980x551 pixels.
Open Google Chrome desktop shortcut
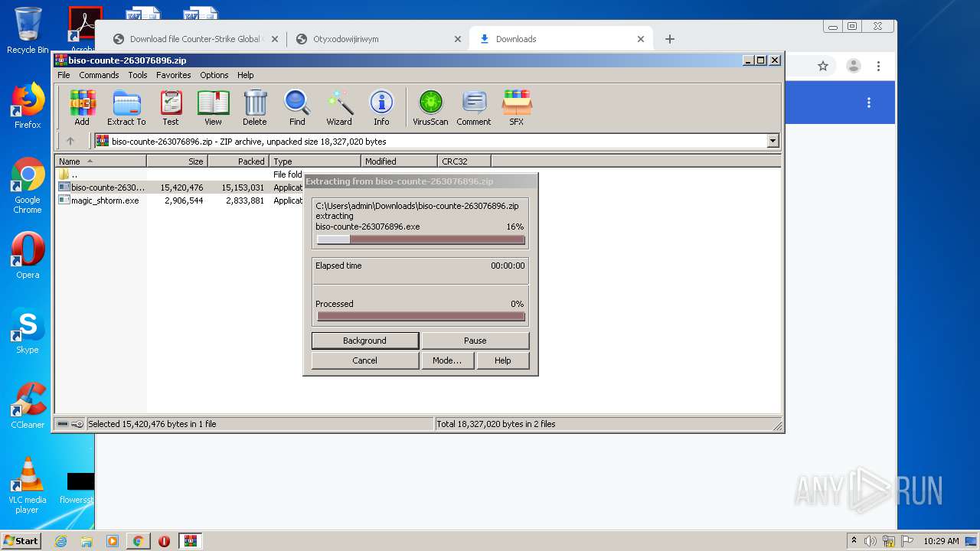click(x=28, y=186)
